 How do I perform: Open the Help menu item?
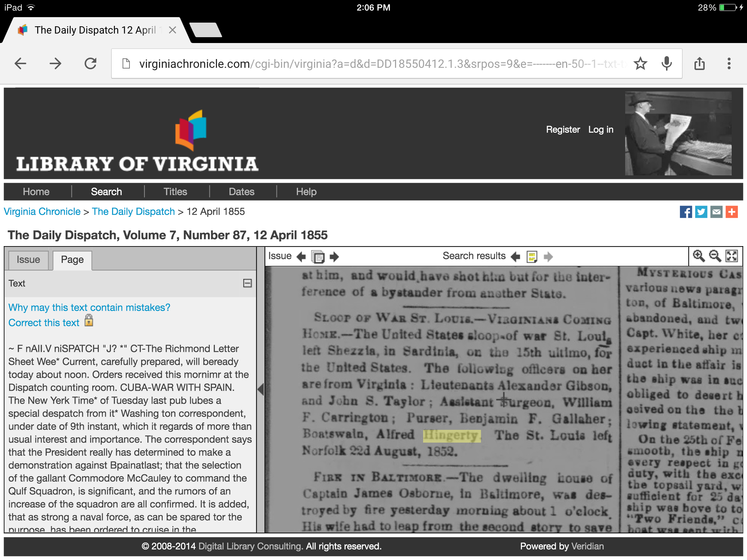(x=306, y=192)
